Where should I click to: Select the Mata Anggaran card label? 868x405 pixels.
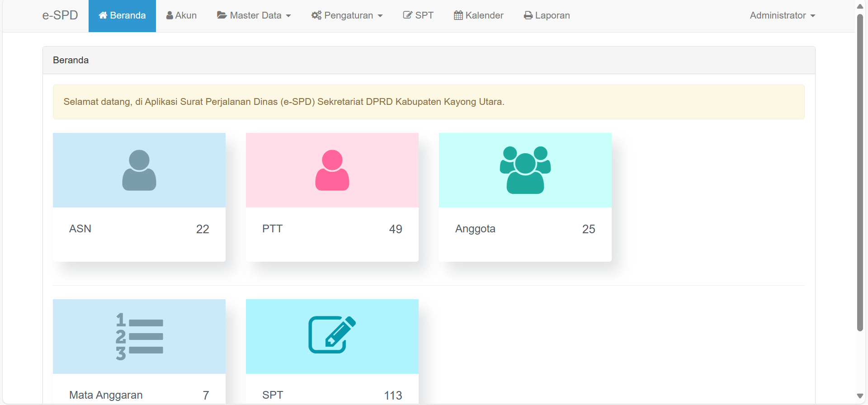[106, 395]
